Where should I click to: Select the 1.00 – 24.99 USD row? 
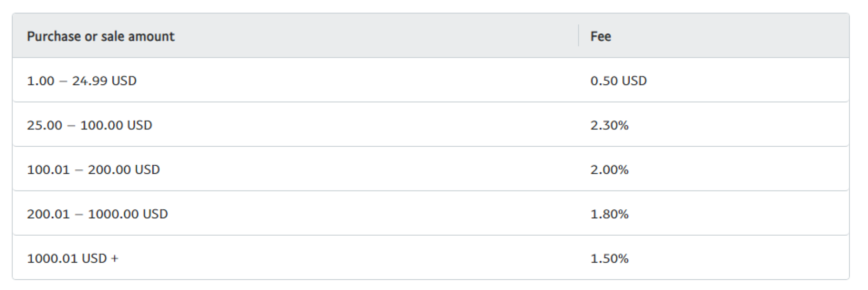pyautogui.click(x=431, y=80)
